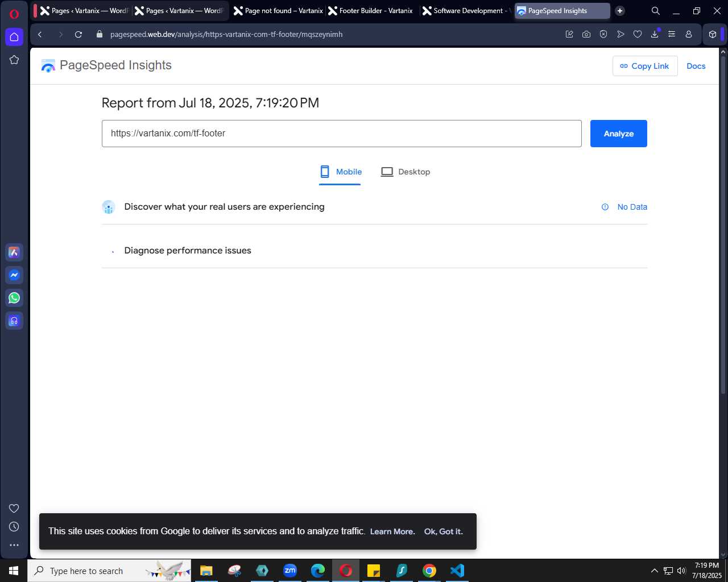
Task: Open the sidebar heart icon
Action: click(14, 509)
